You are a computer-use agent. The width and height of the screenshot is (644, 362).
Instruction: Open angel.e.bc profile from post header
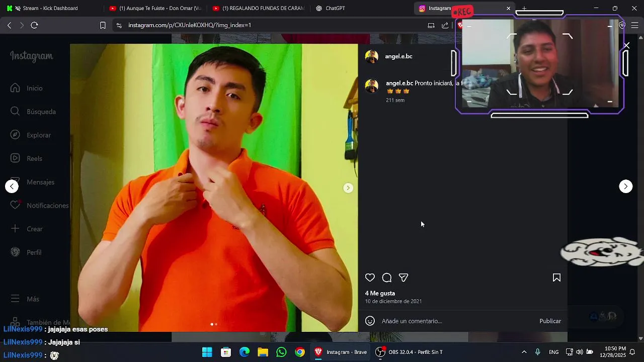pyautogui.click(x=398, y=56)
